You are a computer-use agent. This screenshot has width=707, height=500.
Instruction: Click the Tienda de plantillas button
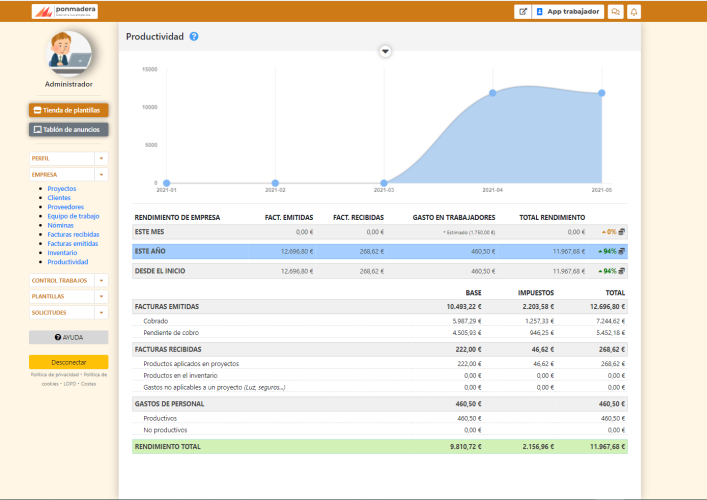pos(68,110)
